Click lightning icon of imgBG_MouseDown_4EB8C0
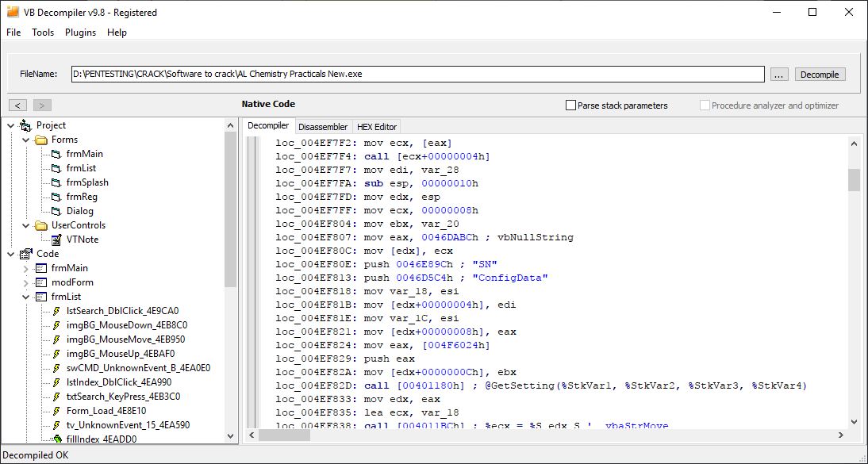This screenshot has width=868, height=464. (56, 325)
